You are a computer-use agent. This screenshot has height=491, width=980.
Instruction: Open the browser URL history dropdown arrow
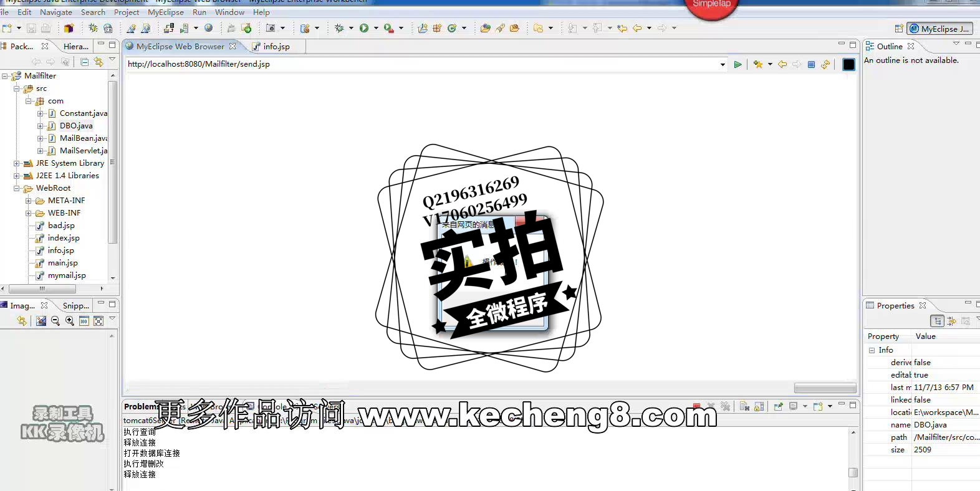coord(723,64)
